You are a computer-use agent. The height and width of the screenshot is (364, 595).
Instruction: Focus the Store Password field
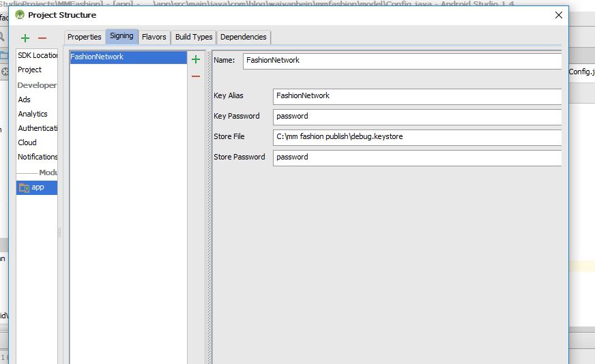point(417,157)
